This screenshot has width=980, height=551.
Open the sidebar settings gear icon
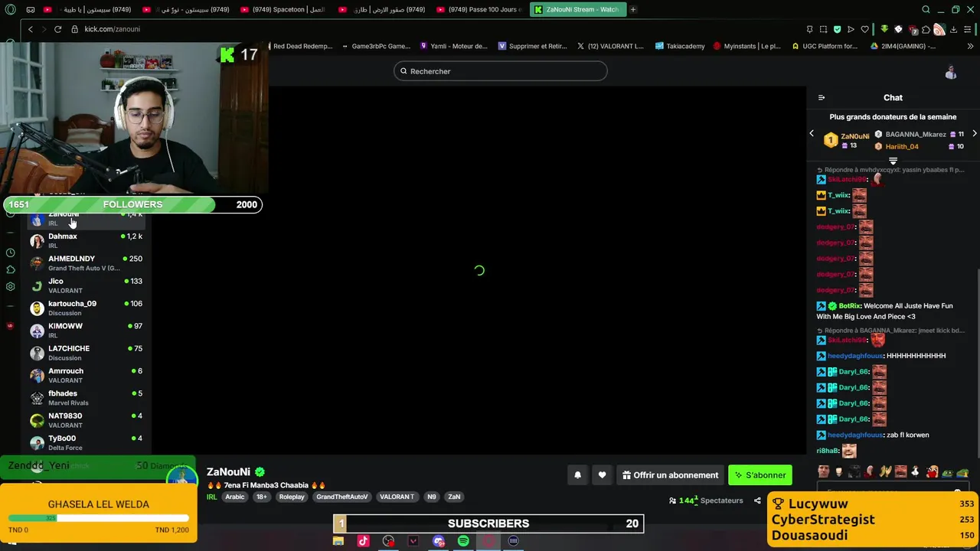point(10,286)
